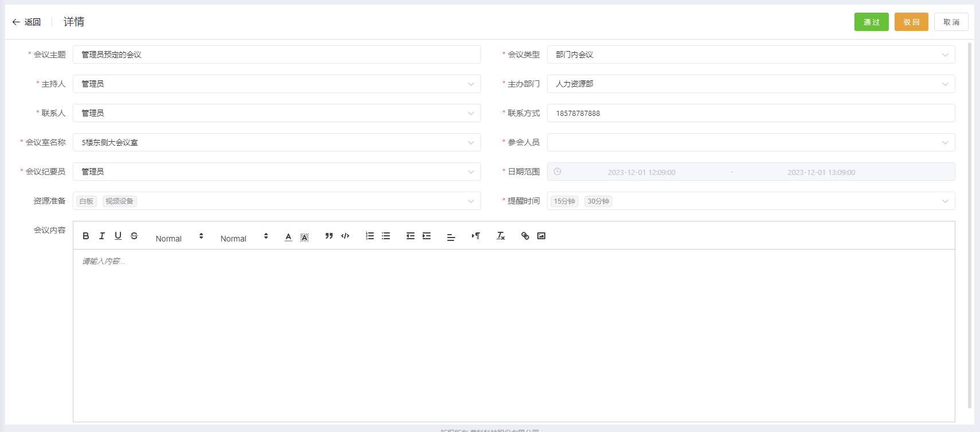The height and width of the screenshot is (432, 980).
Task: Toggle bold formatting in editor toolbar
Action: [86, 236]
